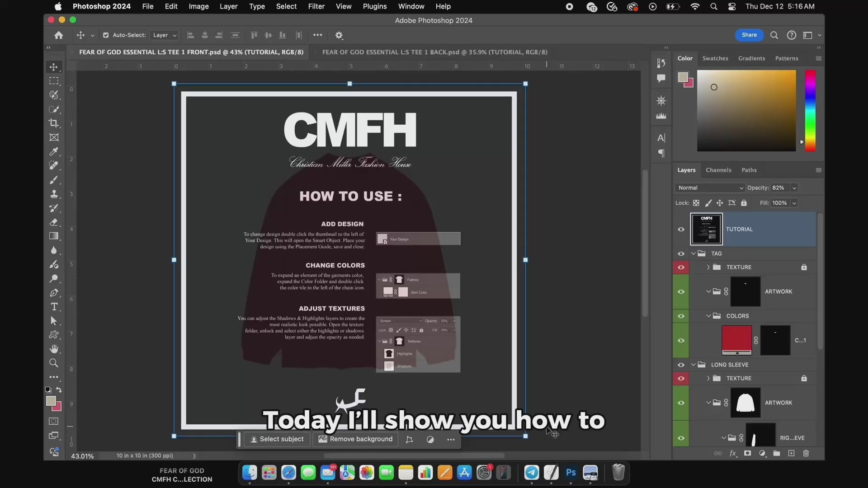Toggle the lock all attributes button
The height and width of the screenshot is (488, 868).
click(744, 203)
